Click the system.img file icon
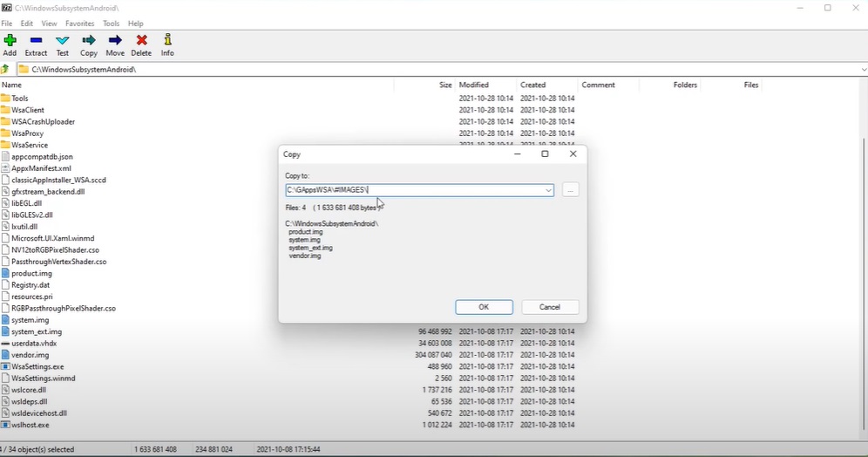The width and height of the screenshot is (868, 457). [x=5, y=319]
